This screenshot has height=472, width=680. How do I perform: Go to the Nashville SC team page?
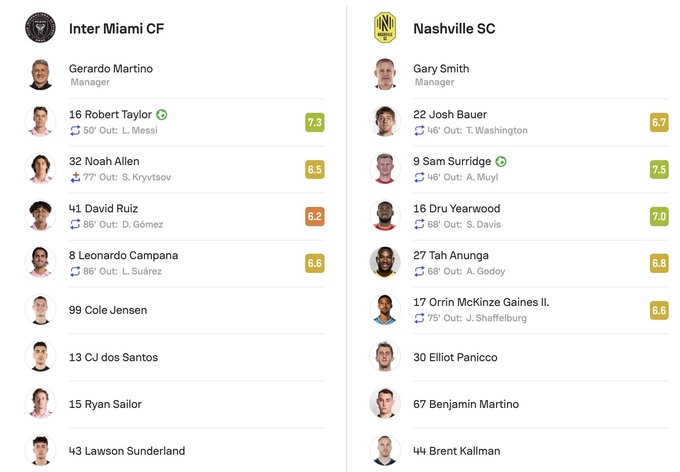(x=454, y=29)
